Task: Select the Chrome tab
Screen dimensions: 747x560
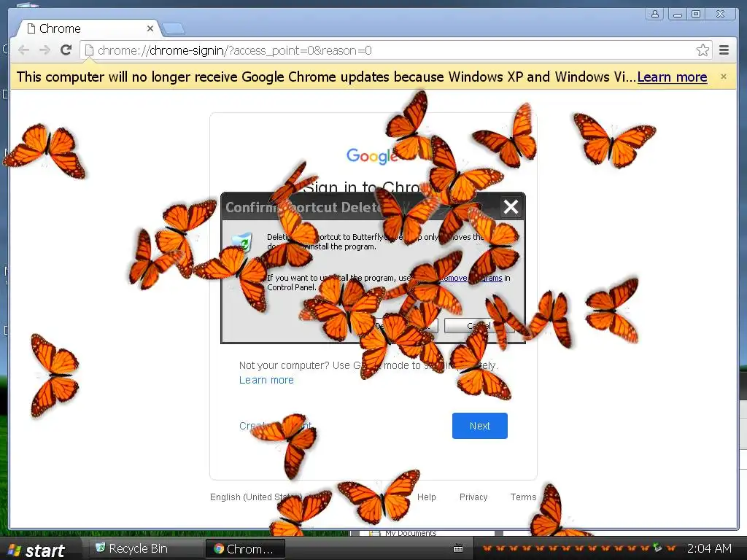Action: pos(88,28)
